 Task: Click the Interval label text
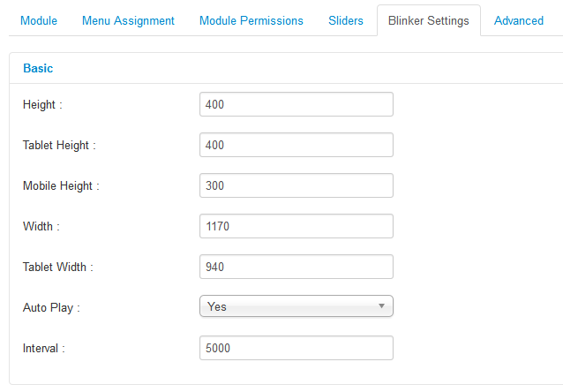(x=43, y=348)
